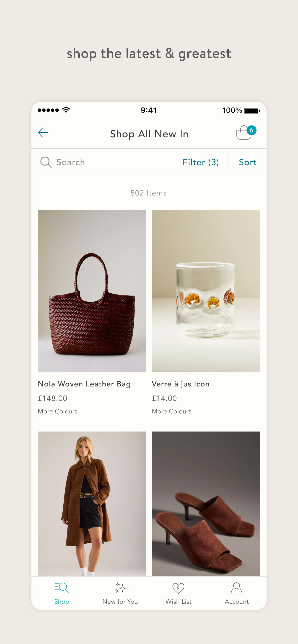Click the magnifying glass search icon
The image size is (298, 644).
click(46, 162)
